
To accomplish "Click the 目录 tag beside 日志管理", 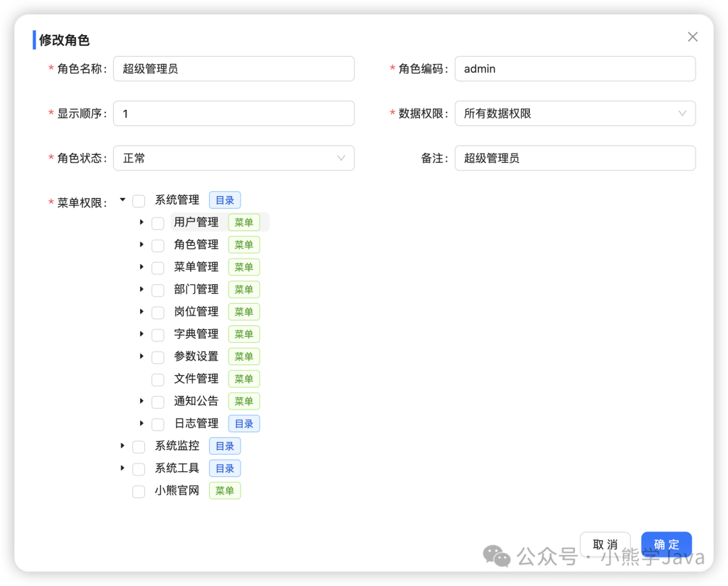I will pyautogui.click(x=244, y=424).
